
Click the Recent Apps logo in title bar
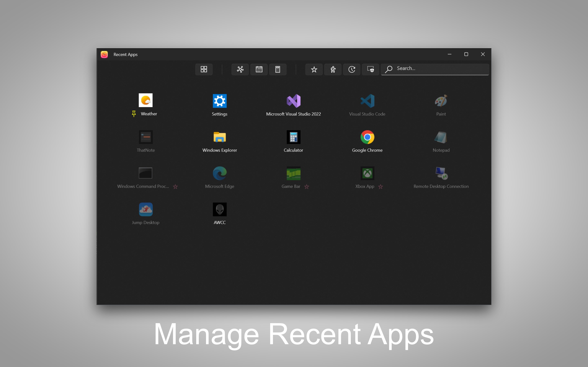105,54
